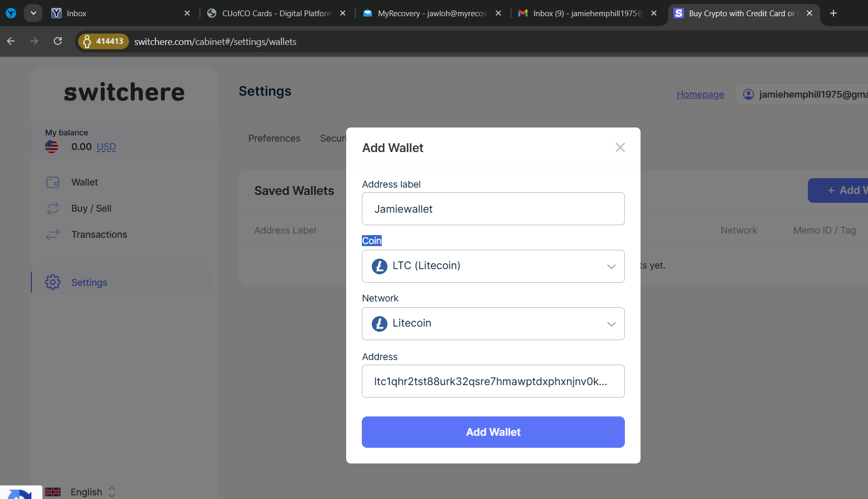Open the English language selector
The image size is (868, 499).
87,492
